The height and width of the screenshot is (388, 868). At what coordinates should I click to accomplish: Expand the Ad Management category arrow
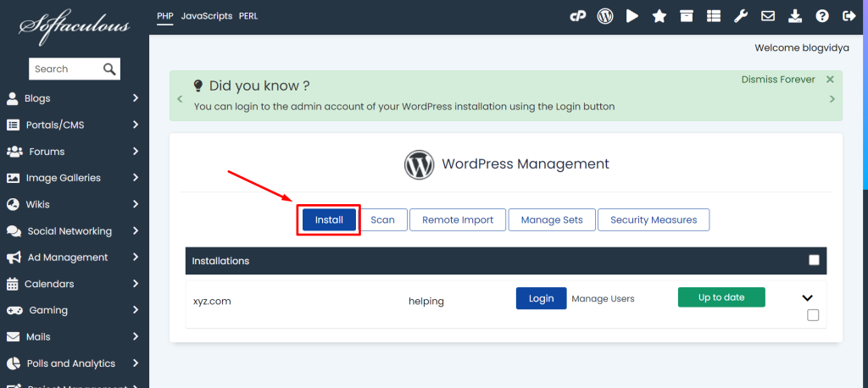point(136,258)
